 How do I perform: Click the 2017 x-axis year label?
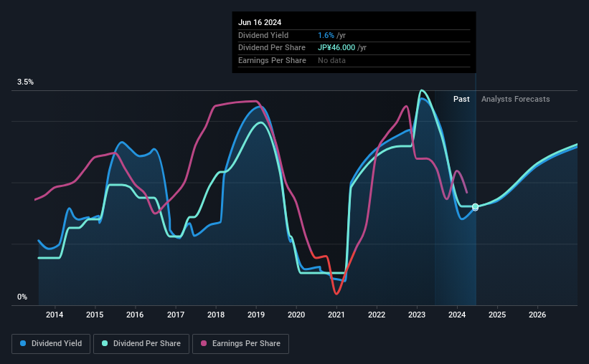(x=176, y=315)
